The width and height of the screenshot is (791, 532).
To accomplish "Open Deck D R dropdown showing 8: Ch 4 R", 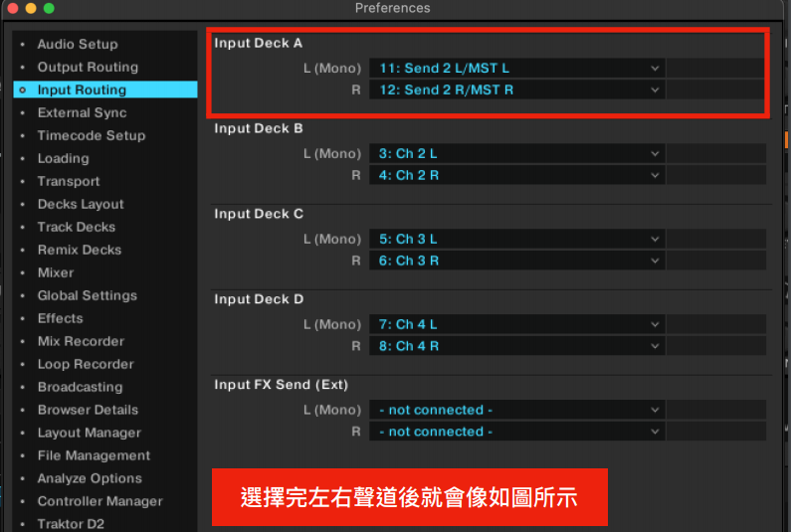I will click(x=517, y=346).
